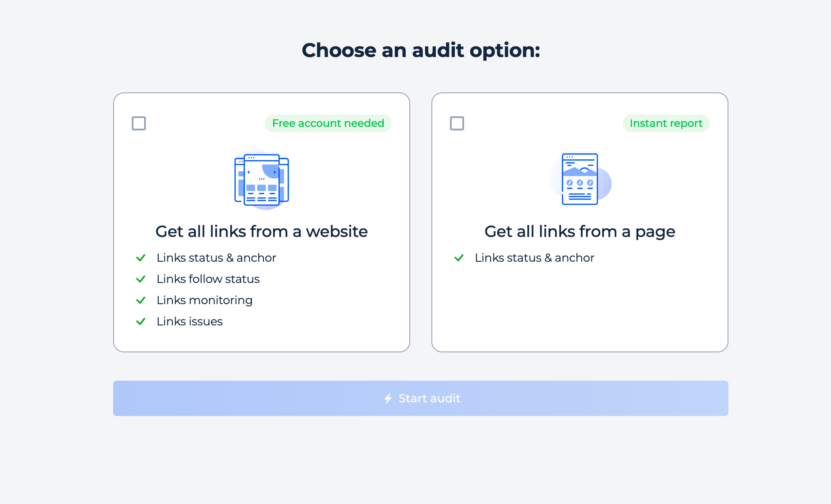This screenshot has height=504, width=831.
Task: Click the single page report illustration icon
Action: [580, 179]
